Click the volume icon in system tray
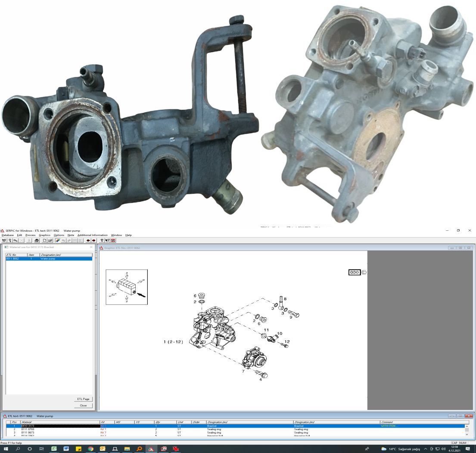The image size is (476, 453). [443, 449]
